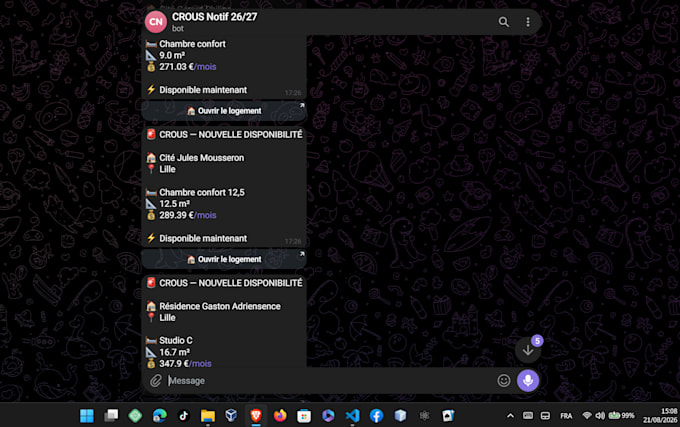This screenshot has height=427, width=680.
Task: Open logement for Chambre confort 9.0 m²
Action: pyautogui.click(x=224, y=111)
